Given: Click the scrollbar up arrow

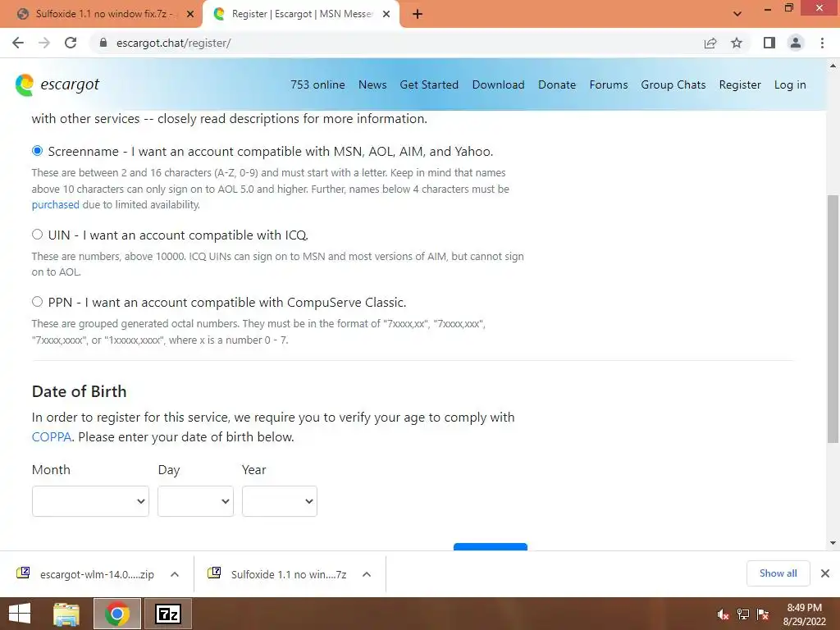Looking at the screenshot, I should (833, 66).
